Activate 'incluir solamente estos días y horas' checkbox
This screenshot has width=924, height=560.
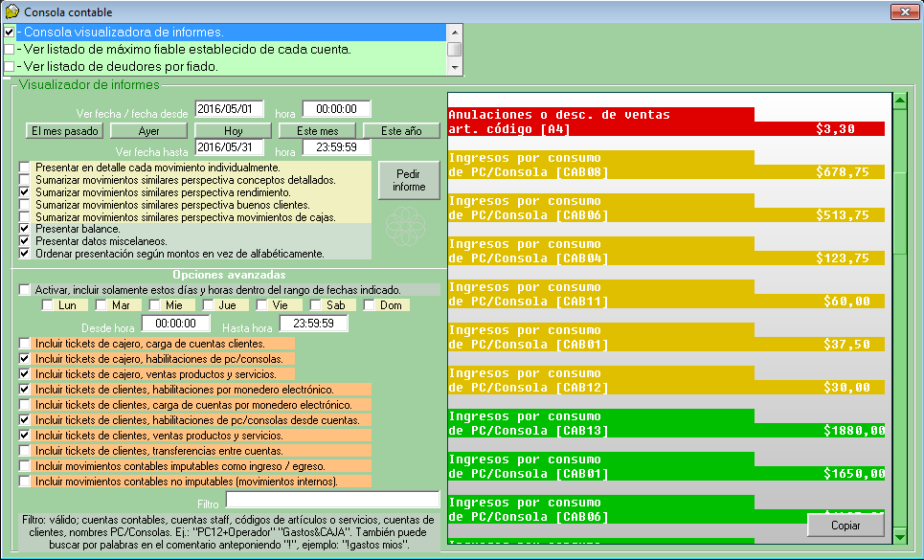[24, 290]
